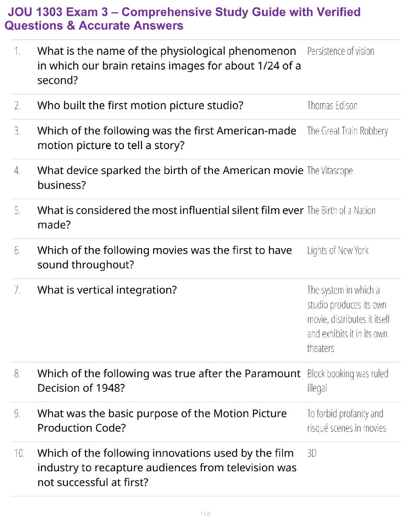Viewport: 411px width, 532px height.
Task: Click the Motion Picture Production Code question
Action: [x=162, y=420]
